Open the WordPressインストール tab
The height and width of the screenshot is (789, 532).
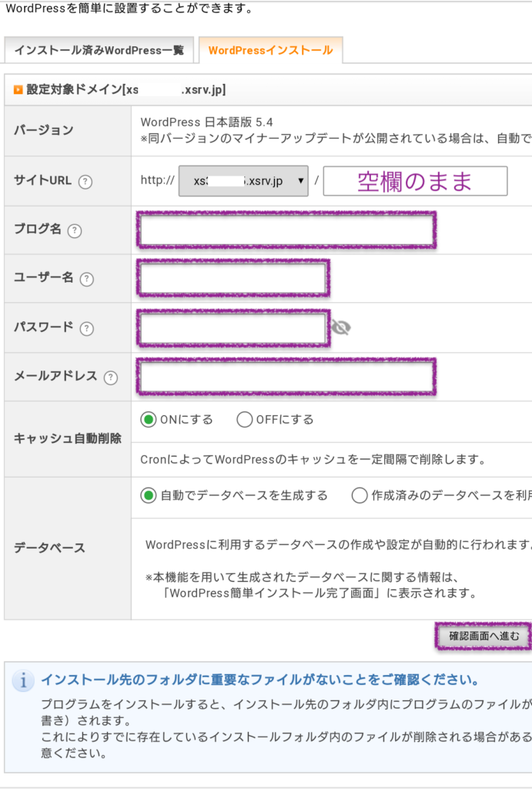pyautogui.click(x=270, y=50)
